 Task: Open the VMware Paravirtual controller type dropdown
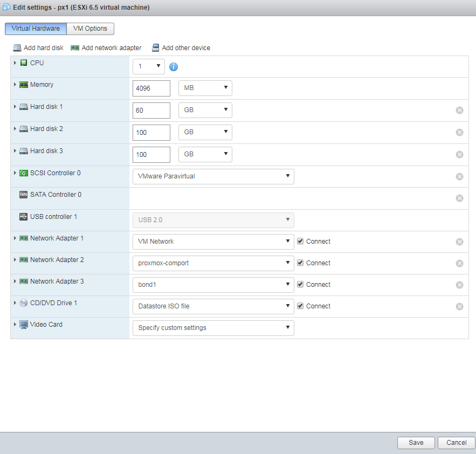(x=213, y=176)
